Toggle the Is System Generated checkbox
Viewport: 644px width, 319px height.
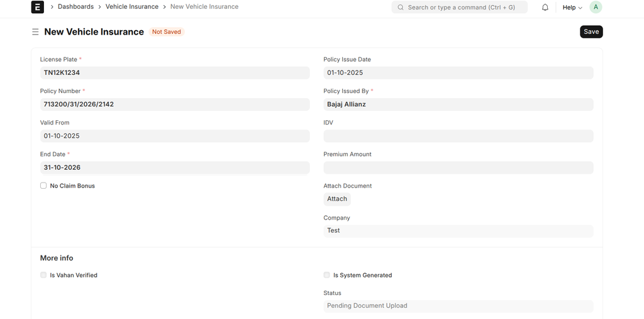pos(326,275)
